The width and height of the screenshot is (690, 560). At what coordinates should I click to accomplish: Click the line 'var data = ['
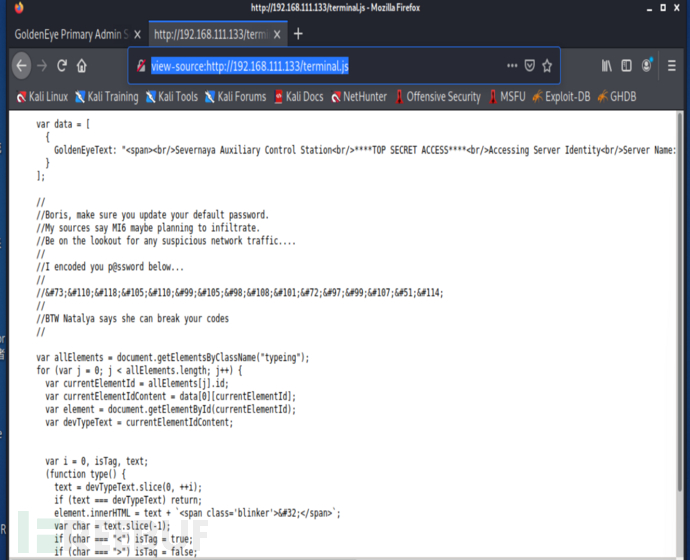click(63, 124)
